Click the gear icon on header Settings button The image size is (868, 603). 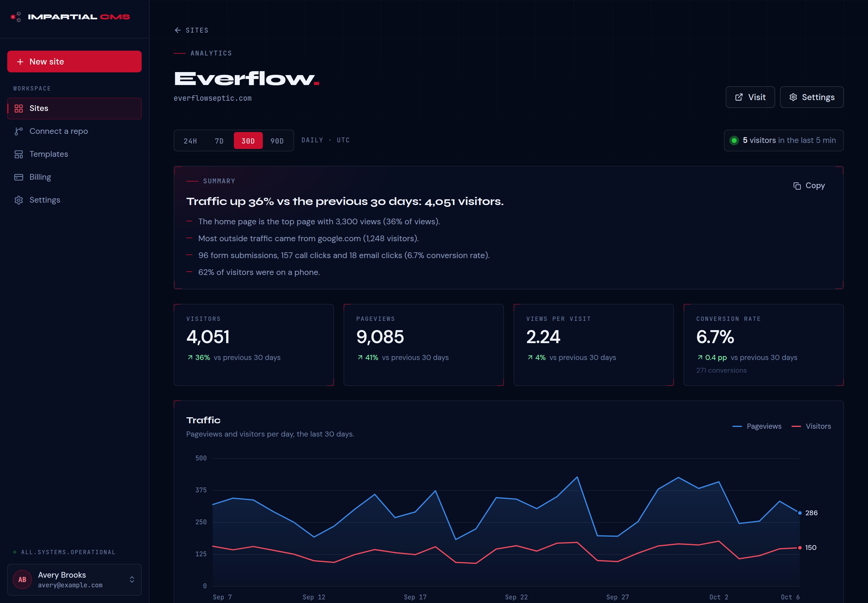click(793, 97)
